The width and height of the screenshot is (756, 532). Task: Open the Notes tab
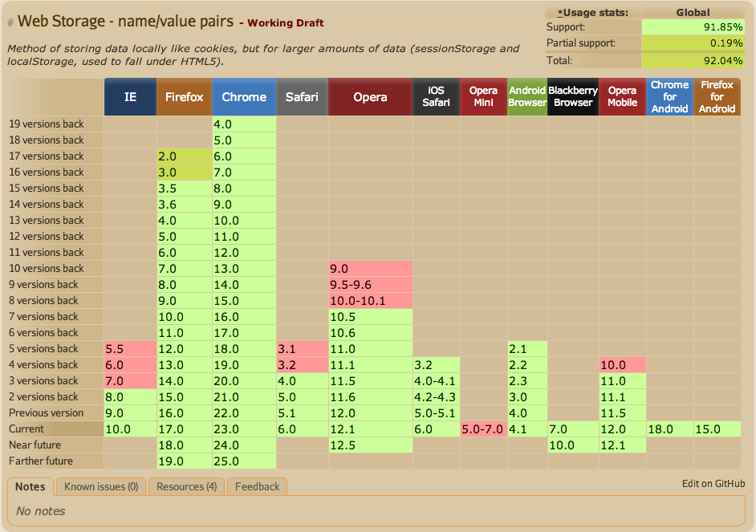click(30, 486)
